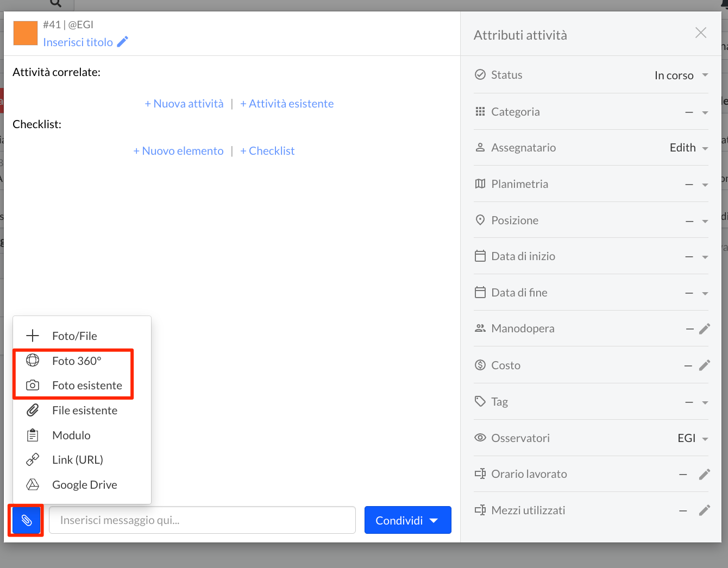Choose Modulo from attachment menu
This screenshot has height=568, width=728.
(x=82, y=436)
